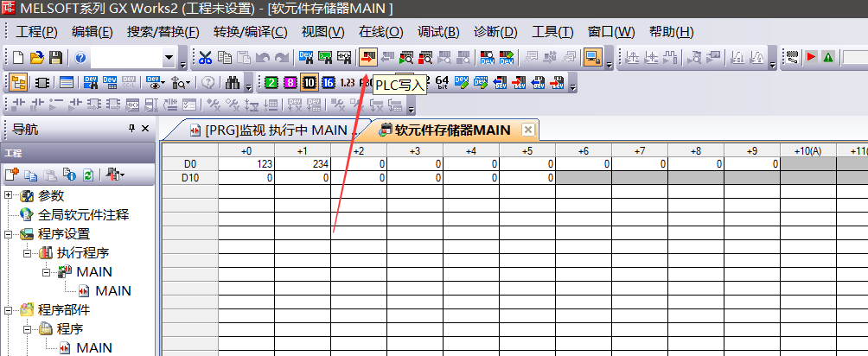The width and height of the screenshot is (868, 356).
Task: Open the device list Dev icon
Action: point(110,83)
